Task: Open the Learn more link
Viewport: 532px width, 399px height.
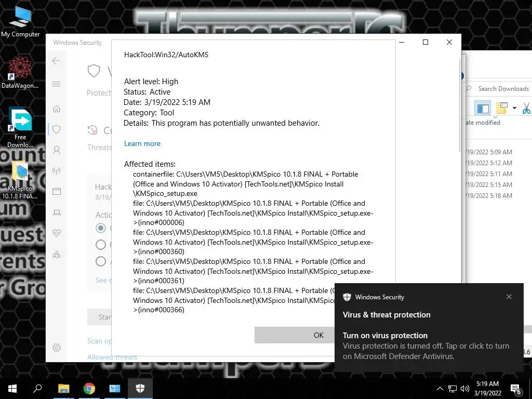Action: pyautogui.click(x=142, y=143)
